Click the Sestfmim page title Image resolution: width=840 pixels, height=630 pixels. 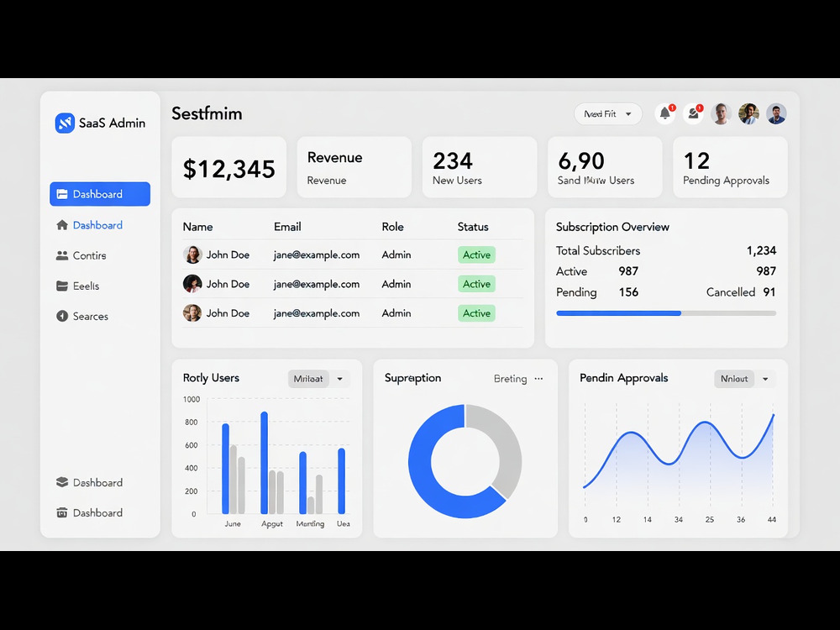[207, 113]
